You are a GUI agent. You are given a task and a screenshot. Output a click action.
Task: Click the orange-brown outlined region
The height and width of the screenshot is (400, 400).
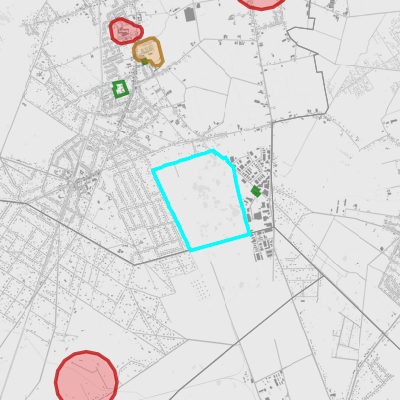(x=148, y=51)
